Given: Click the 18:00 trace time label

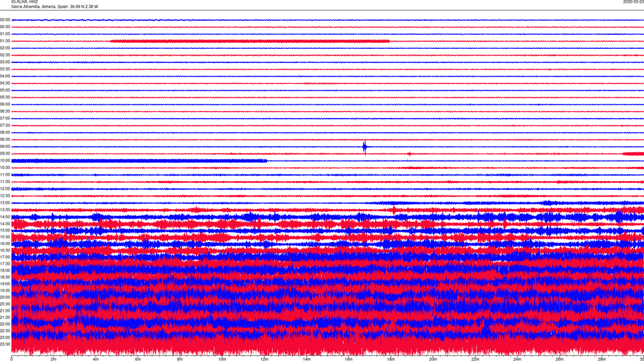Looking at the screenshot, I should [5, 270].
